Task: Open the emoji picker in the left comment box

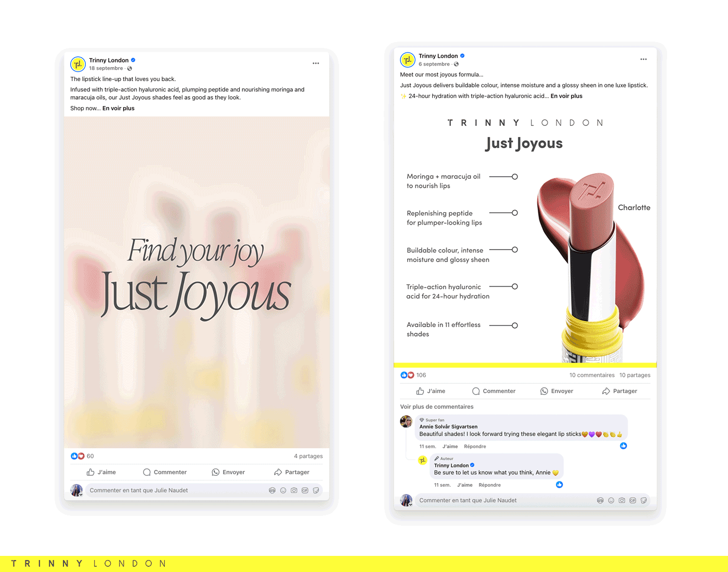Action: click(283, 490)
